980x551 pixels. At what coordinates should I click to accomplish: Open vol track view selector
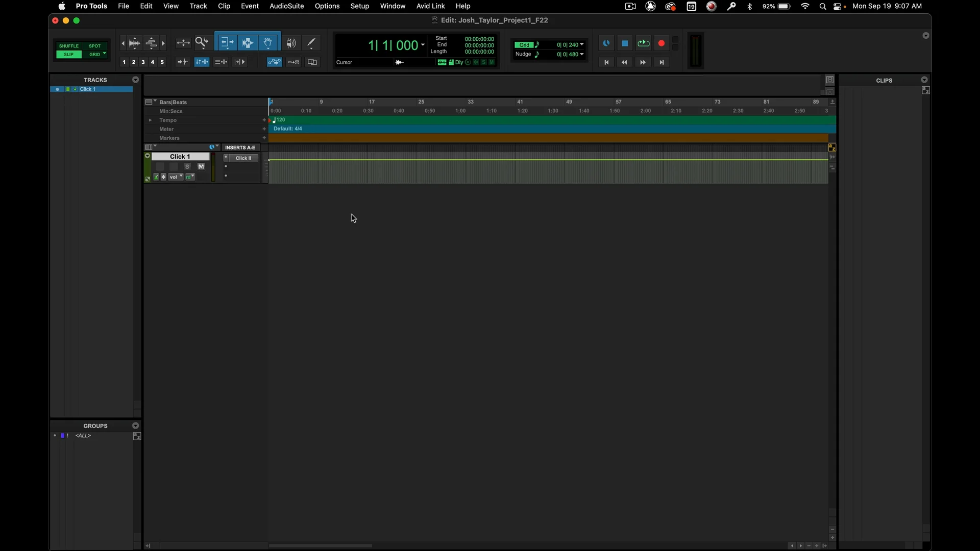click(176, 177)
